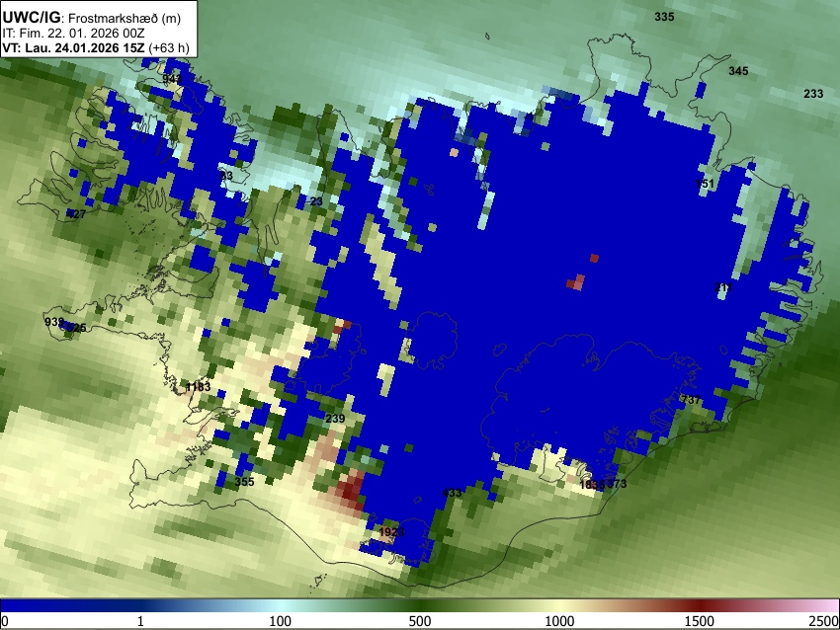Click the map value 355
Screen dimensions: 840x630
pos(244,482)
